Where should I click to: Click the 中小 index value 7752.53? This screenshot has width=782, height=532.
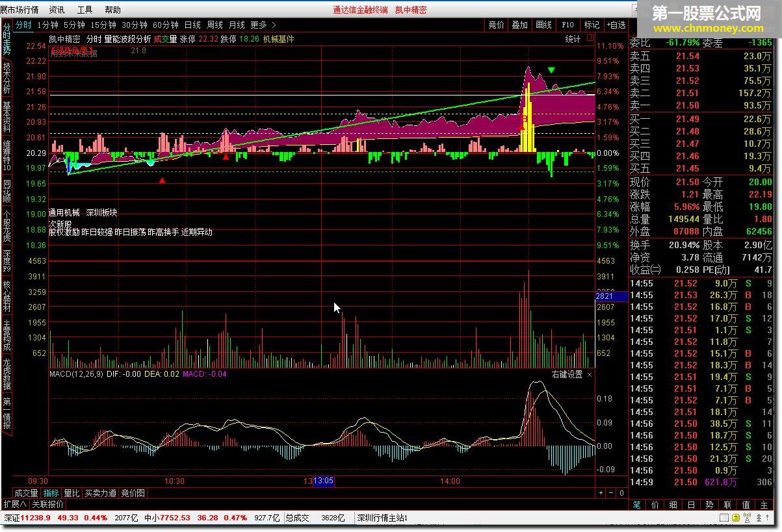pos(176,518)
